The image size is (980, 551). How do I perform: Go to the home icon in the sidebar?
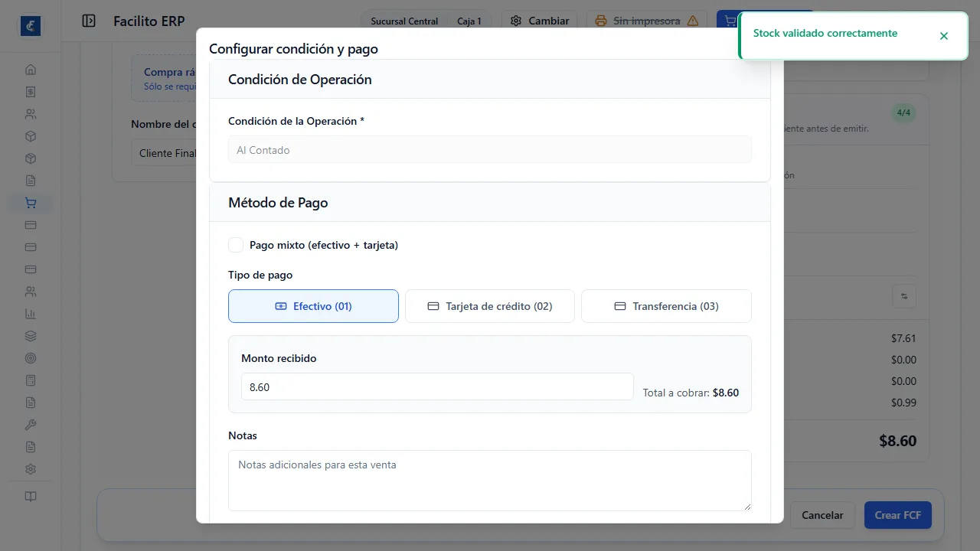(x=31, y=70)
